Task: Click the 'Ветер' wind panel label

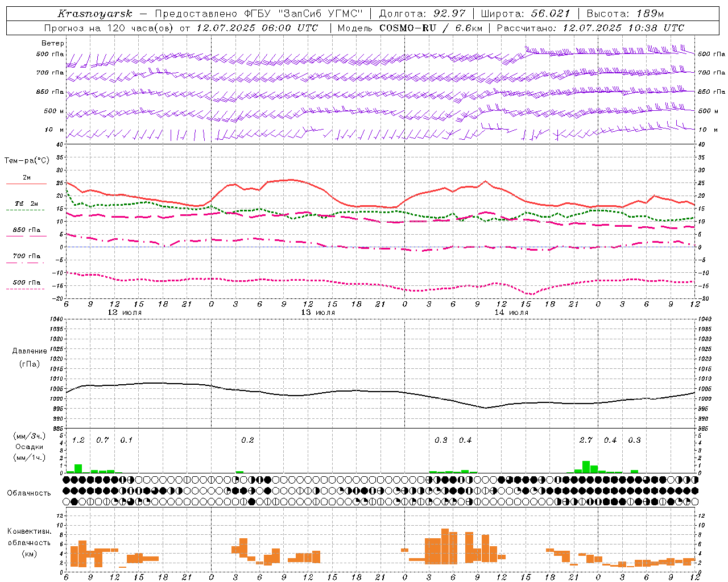Action: (x=53, y=43)
